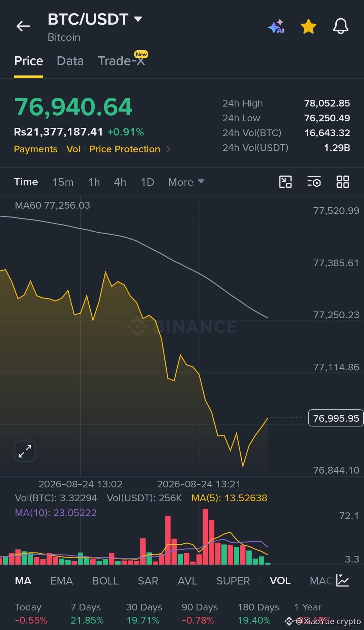
Task: Click the current price label 76,995.95
Action: 336,418
